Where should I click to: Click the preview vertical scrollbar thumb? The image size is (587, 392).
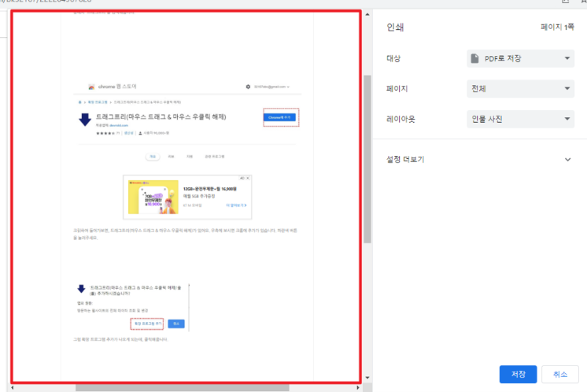[367, 159]
